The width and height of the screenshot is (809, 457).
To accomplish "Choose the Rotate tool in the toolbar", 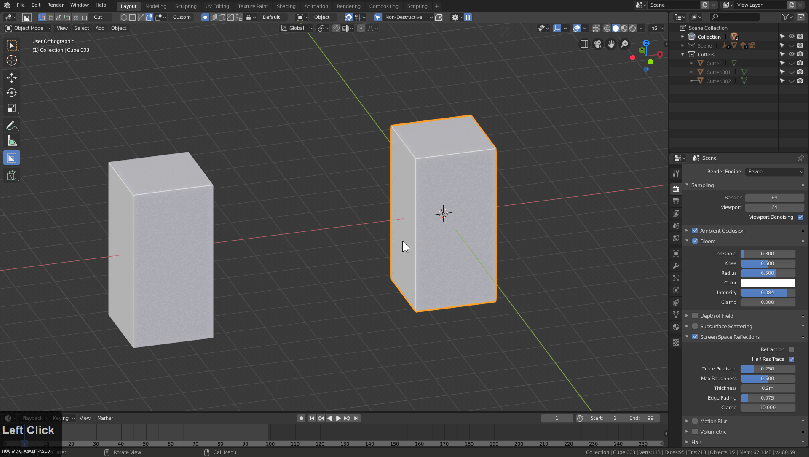I will coord(12,92).
